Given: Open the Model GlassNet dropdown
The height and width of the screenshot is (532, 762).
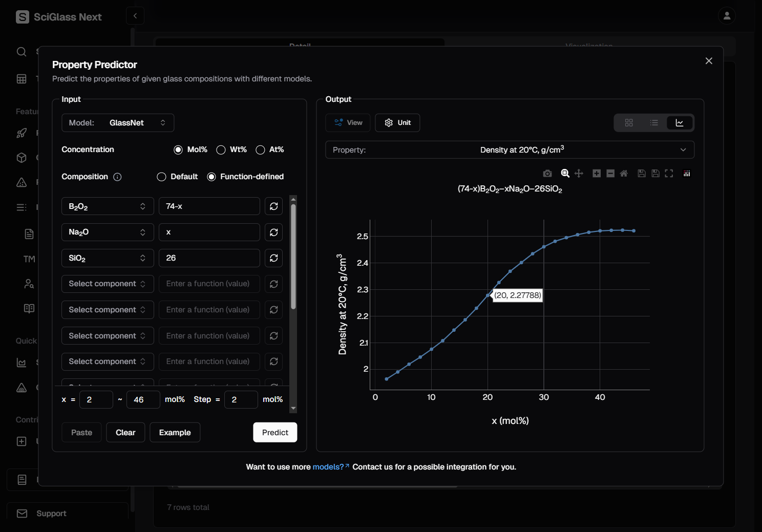Looking at the screenshot, I should (118, 123).
